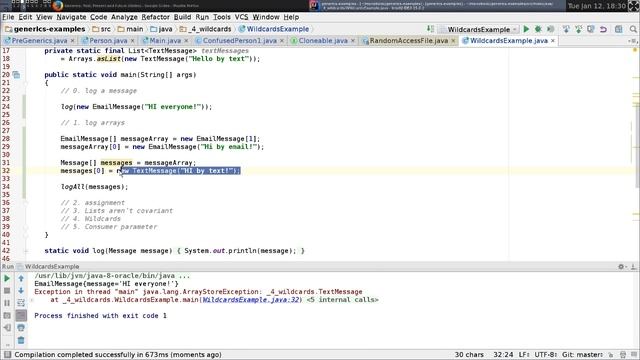The image size is (640, 360).
Task: Show hidden editor tabs dropdown
Action: click(x=633, y=41)
